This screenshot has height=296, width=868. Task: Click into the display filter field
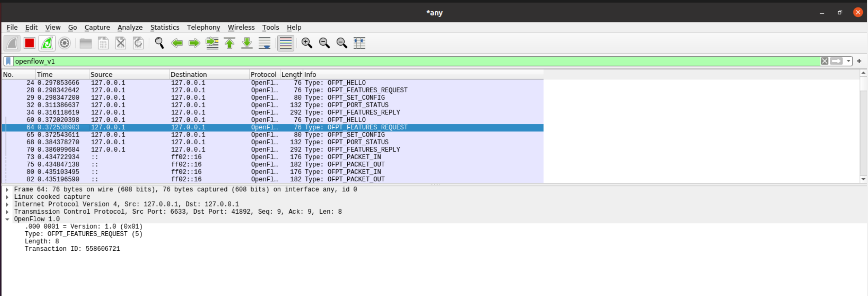(x=417, y=61)
